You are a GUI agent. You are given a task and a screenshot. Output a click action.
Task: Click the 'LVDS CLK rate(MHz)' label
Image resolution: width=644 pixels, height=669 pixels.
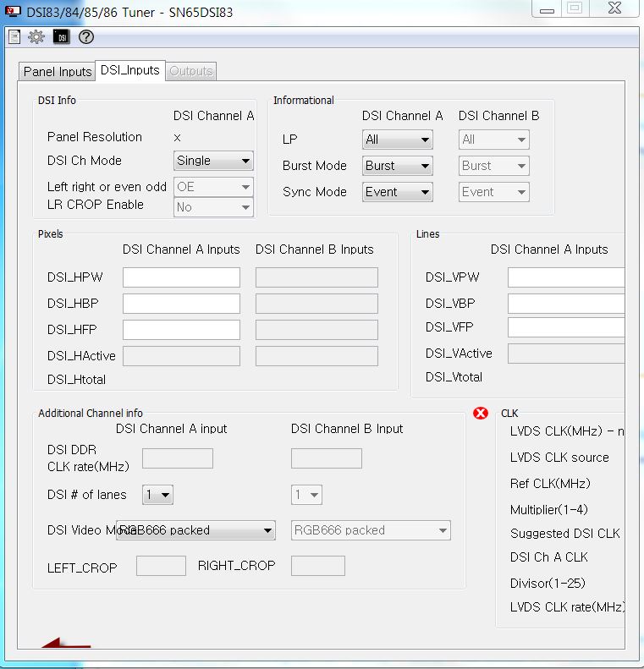[x=567, y=607]
